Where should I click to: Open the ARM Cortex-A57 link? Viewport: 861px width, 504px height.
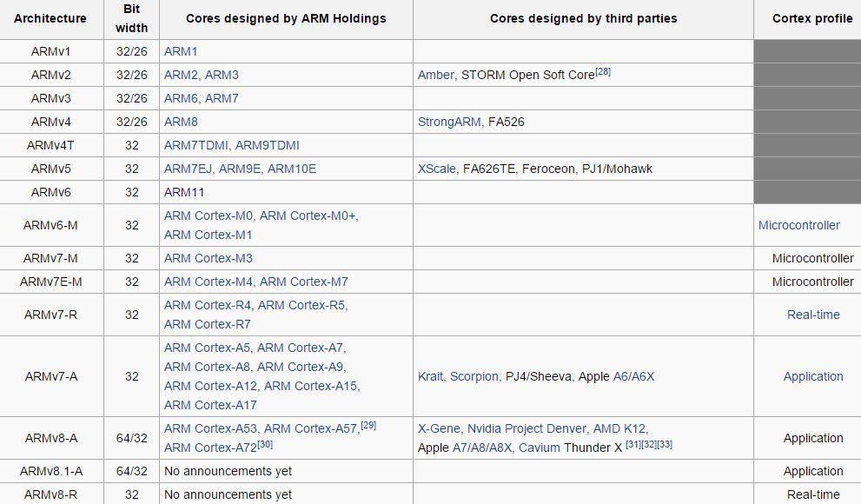(x=311, y=428)
